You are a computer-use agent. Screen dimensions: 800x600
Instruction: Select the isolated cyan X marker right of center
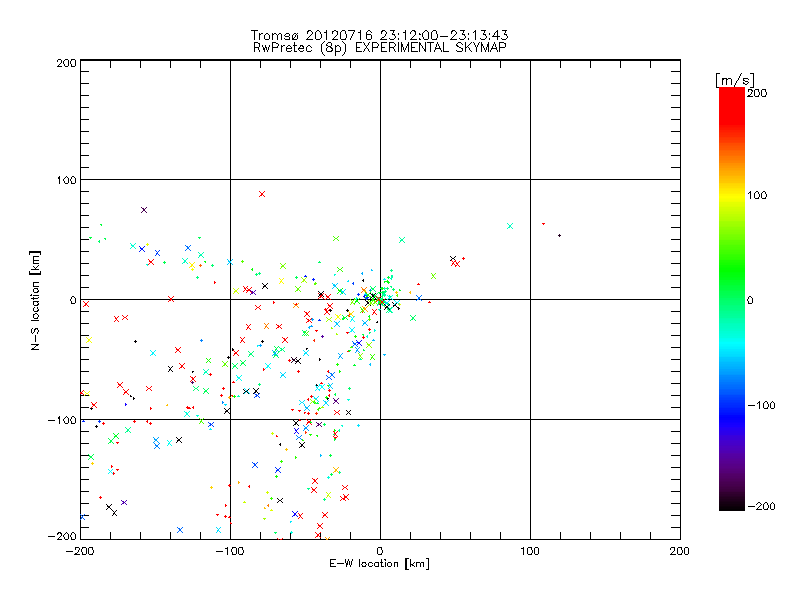point(510,226)
